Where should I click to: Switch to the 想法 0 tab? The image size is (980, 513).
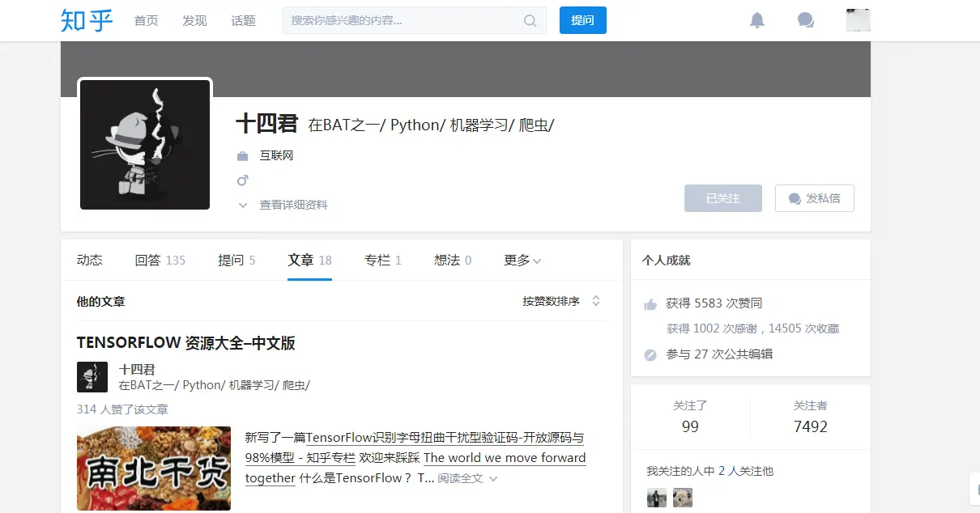click(453, 261)
